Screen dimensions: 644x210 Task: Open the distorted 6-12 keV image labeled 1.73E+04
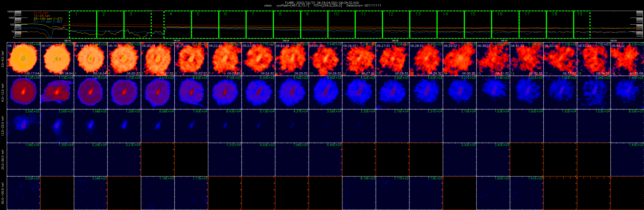click(57, 92)
